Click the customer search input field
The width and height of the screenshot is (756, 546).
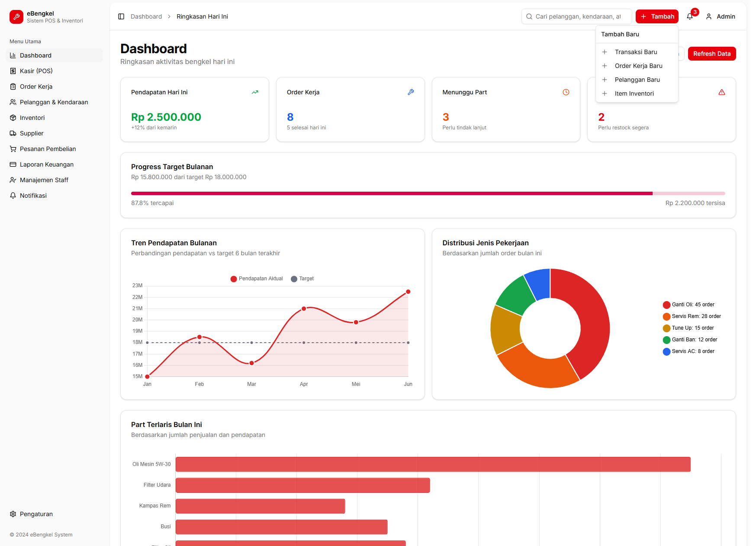pyautogui.click(x=576, y=16)
